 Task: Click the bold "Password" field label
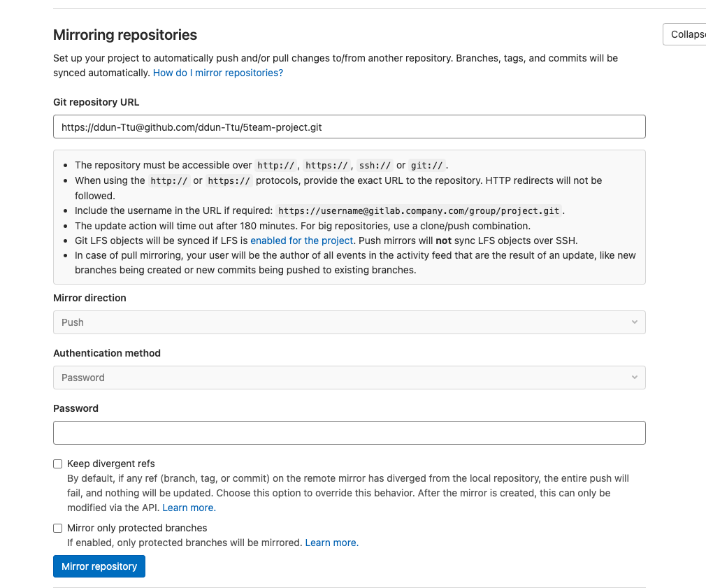click(75, 408)
